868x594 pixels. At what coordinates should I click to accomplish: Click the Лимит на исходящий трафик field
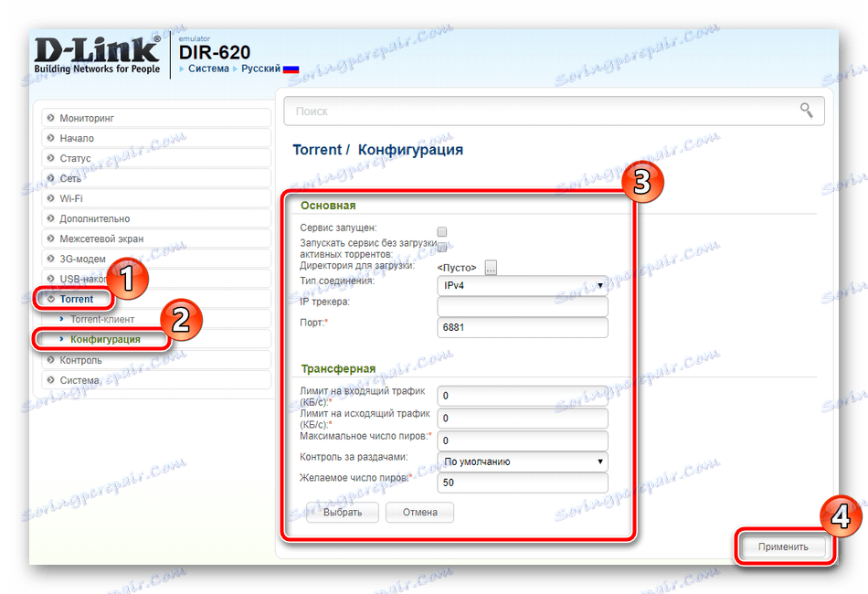tap(522, 418)
